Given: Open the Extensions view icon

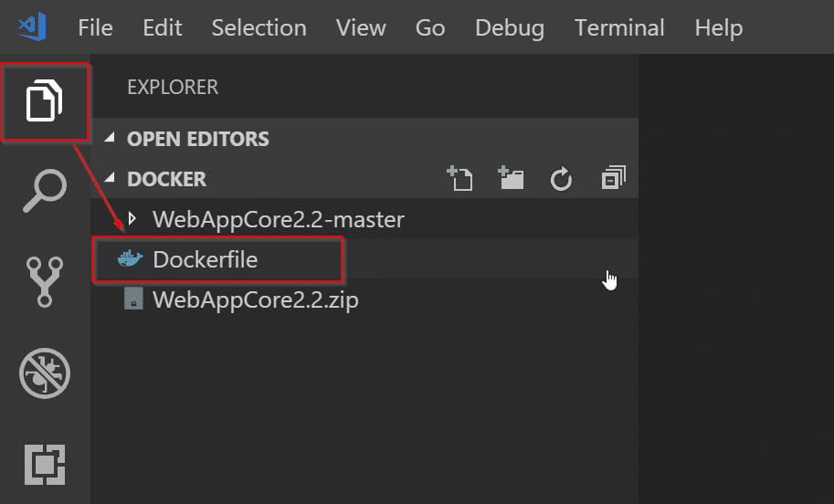Looking at the screenshot, I should point(45,465).
